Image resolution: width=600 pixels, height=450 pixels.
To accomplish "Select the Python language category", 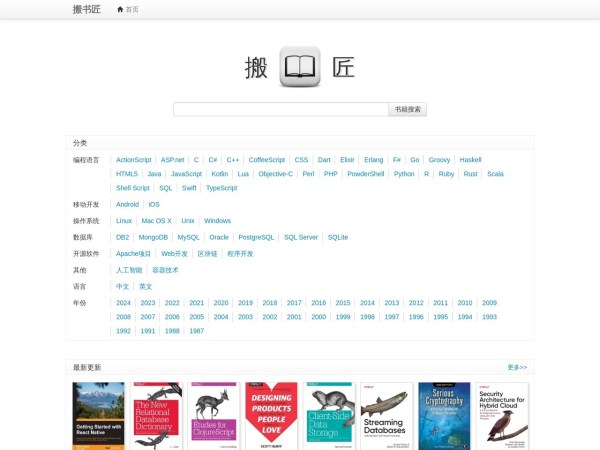I will click(404, 174).
